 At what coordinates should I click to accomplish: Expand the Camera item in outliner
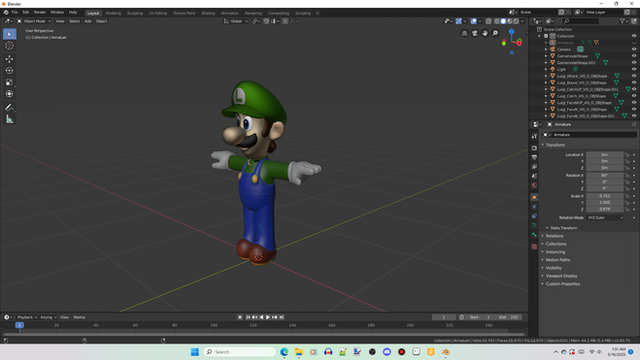tap(546, 49)
